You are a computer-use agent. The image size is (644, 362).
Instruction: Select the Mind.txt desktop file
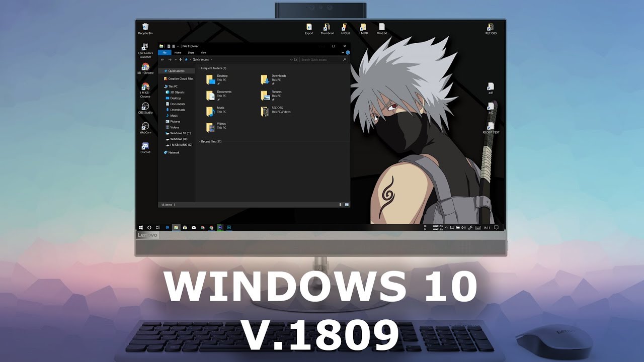[382, 29]
